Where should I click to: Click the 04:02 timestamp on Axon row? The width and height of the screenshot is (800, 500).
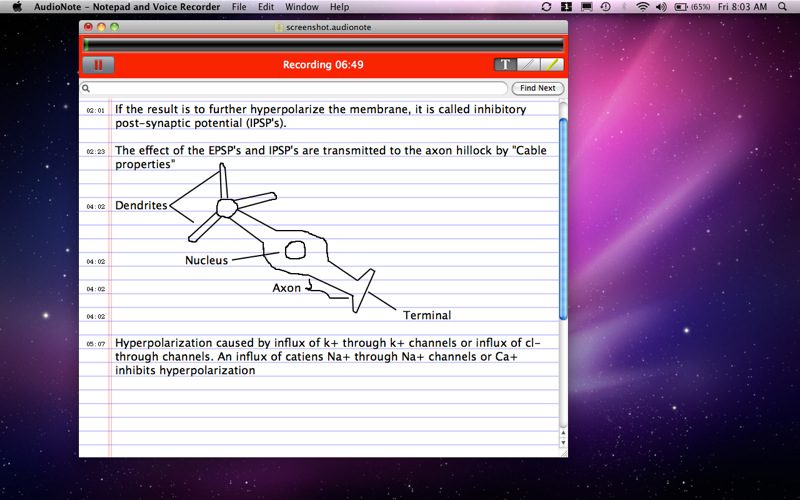point(95,289)
